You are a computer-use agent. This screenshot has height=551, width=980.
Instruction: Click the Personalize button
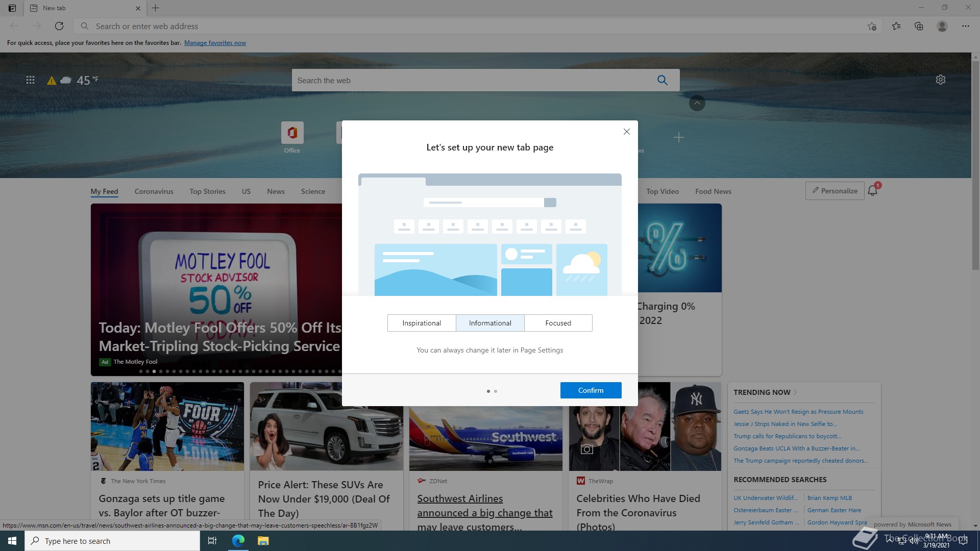[x=835, y=191]
